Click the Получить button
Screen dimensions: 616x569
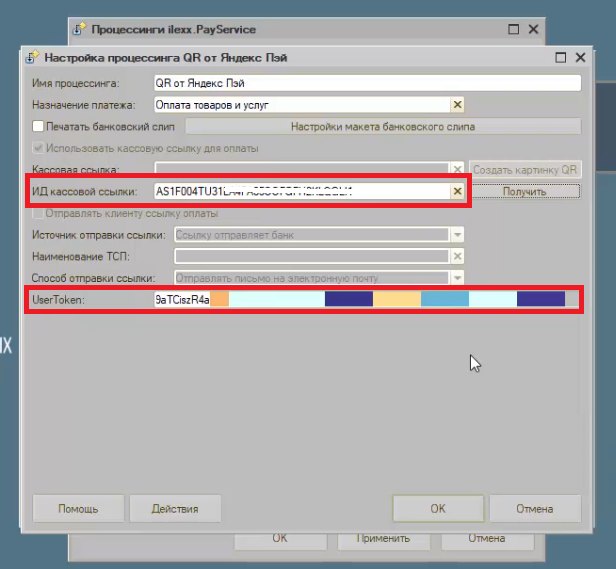click(x=525, y=191)
